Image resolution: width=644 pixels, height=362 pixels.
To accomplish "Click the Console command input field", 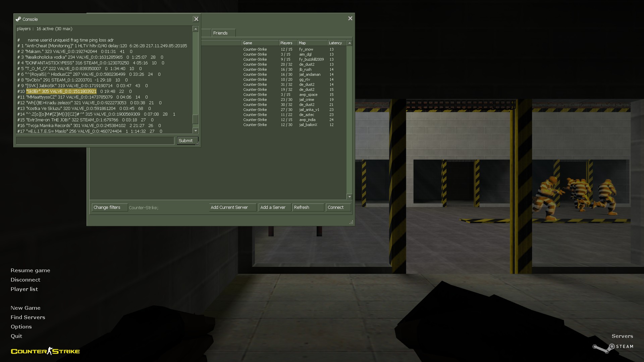I will (x=95, y=141).
